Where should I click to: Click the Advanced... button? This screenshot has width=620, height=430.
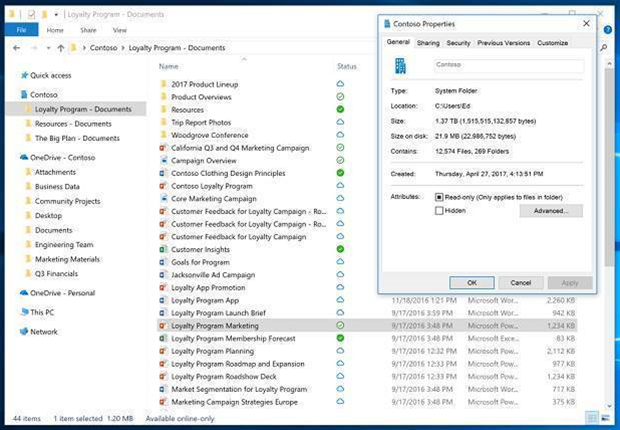[551, 211]
